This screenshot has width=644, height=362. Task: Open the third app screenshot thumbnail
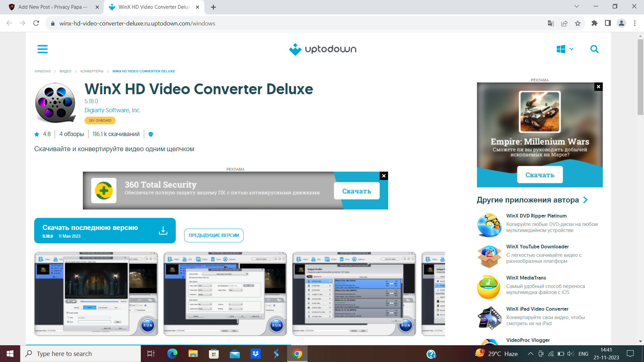[354, 294]
